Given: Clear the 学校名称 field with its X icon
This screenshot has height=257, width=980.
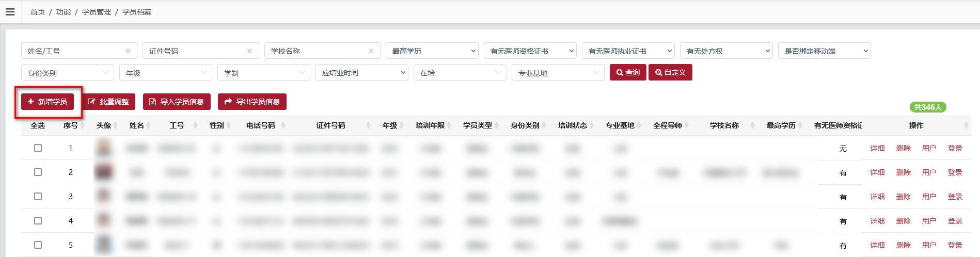Looking at the screenshot, I should point(371,51).
